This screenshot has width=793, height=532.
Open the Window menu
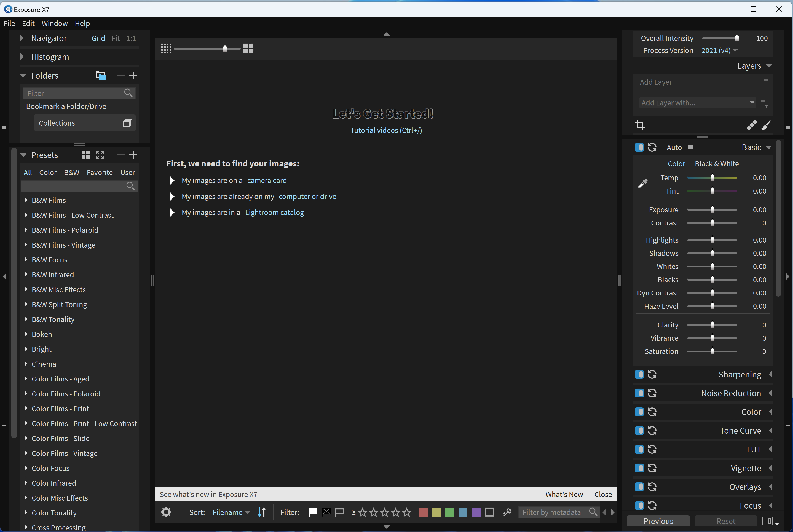pyautogui.click(x=55, y=23)
